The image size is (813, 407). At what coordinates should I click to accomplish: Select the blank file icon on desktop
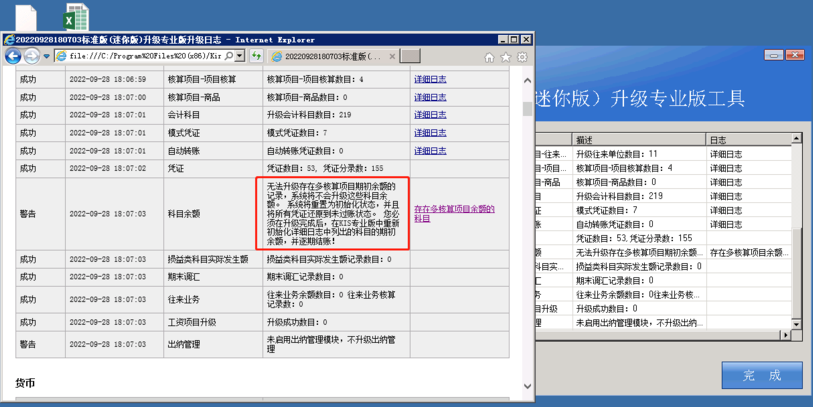[27, 17]
